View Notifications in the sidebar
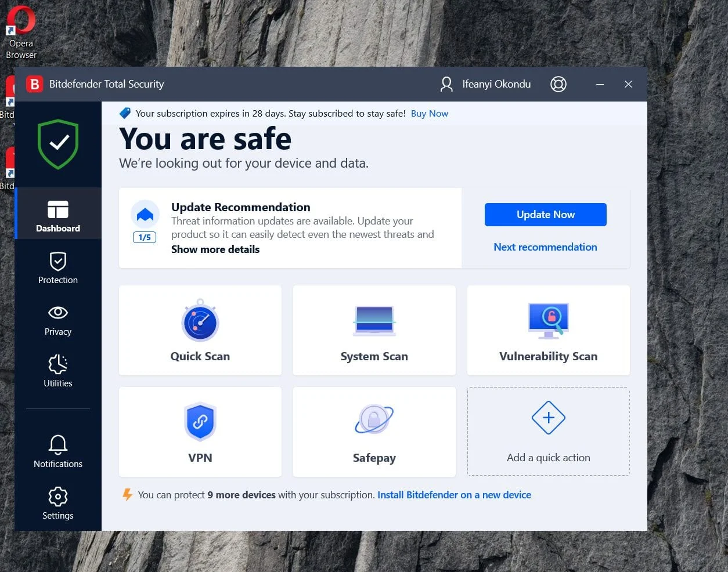The height and width of the screenshot is (572, 728). point(58,451)
